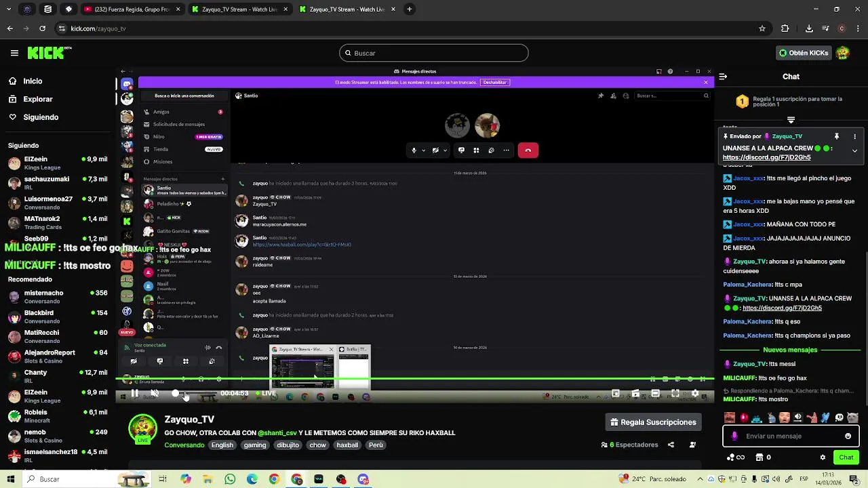868x488 pixels.
Task: Toggle theater mode in video player
Action: [x=655, y=393]
